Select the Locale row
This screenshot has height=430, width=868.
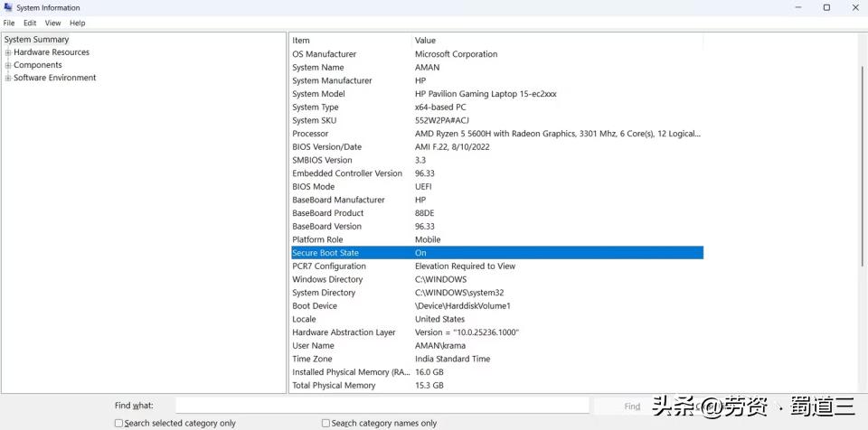point(497,319)
